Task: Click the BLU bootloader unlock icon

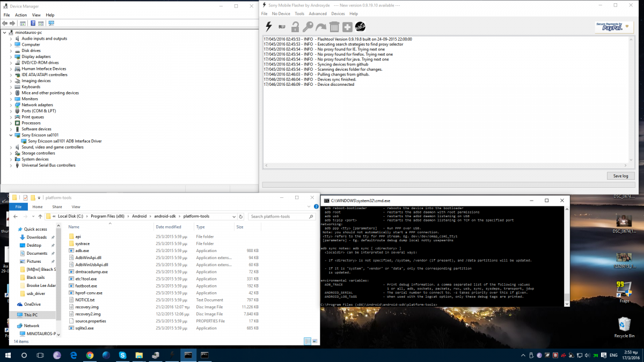Action: 282,27
